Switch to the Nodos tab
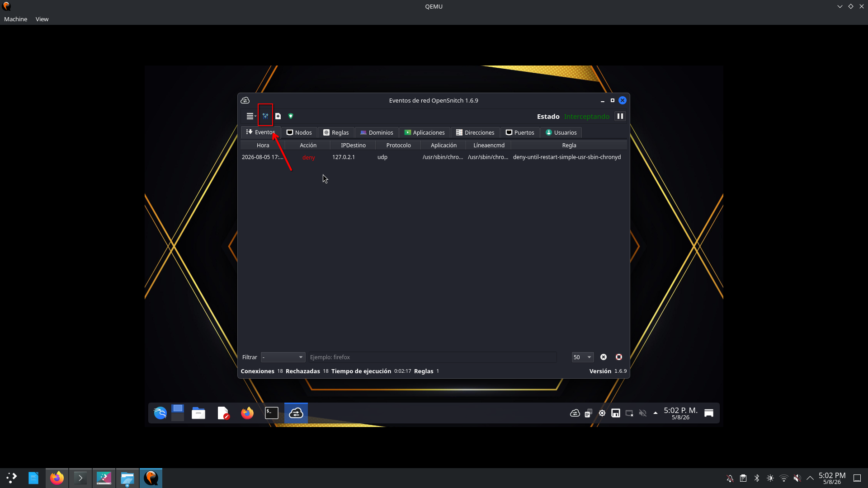868x488 pixels. point(299,132)
